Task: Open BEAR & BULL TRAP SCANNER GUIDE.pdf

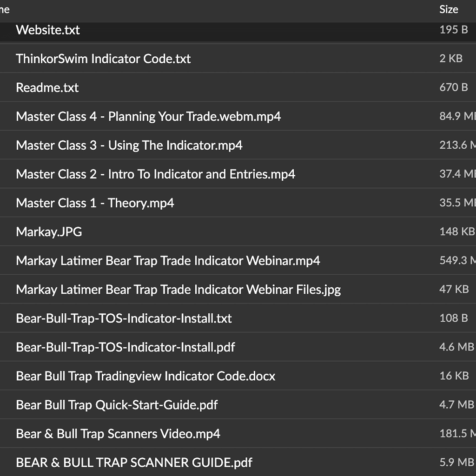Action: coord(134,463)
